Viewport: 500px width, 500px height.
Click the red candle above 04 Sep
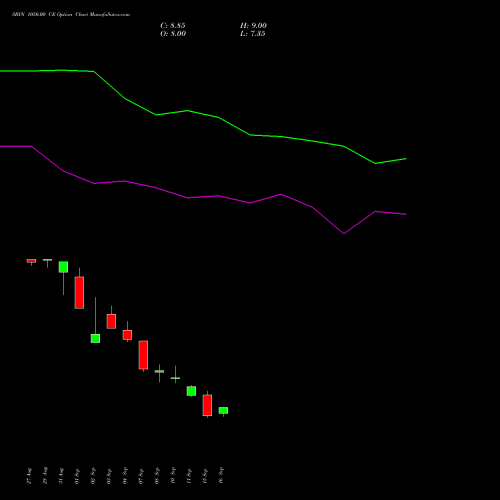click(127, 335)
